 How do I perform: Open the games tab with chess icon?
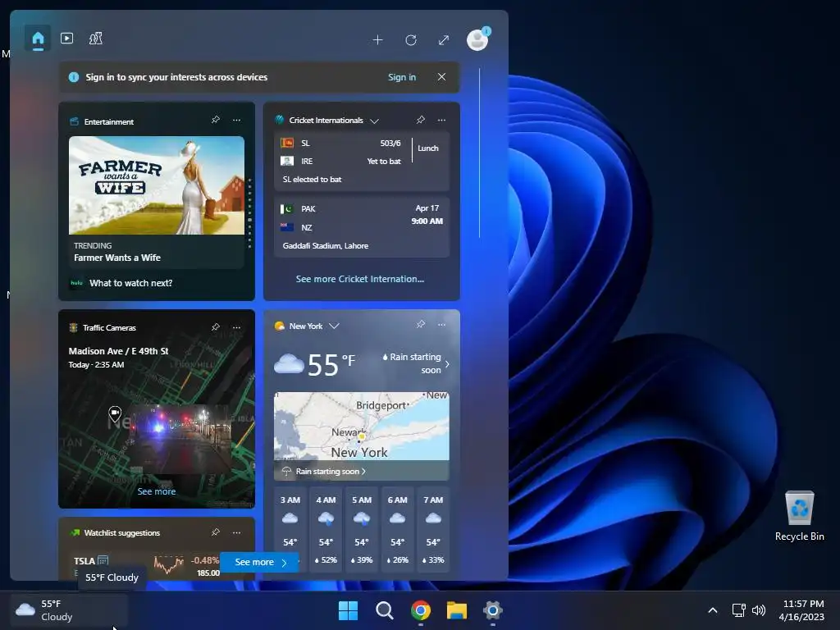pos(96,39)
